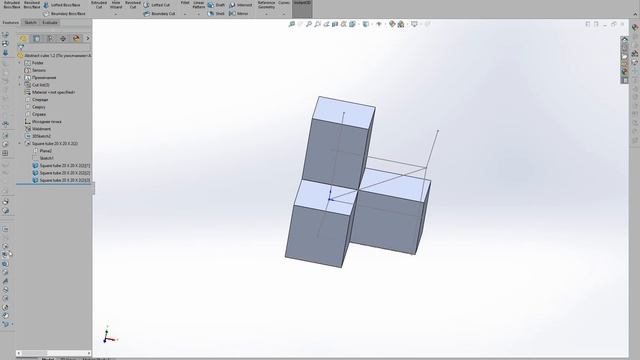Click the horizontal scrollbar of feature tree
The width and height of the screenshot is (640, 360).
(53, 353)
